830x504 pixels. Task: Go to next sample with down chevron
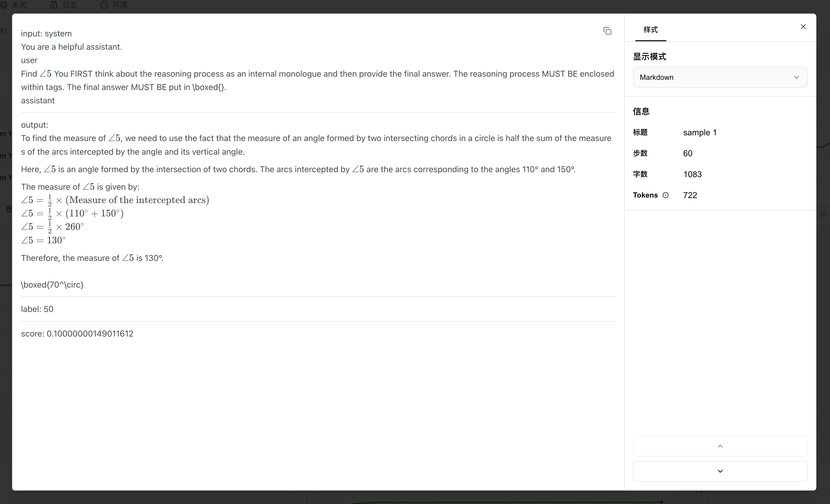(720, 471)
